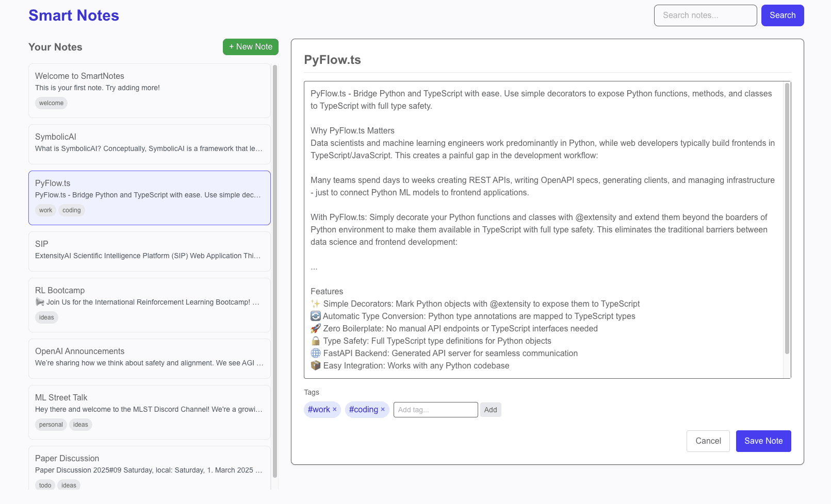
Task: Click the Search button
Action: pyautogui.click(x=783, y=15)
